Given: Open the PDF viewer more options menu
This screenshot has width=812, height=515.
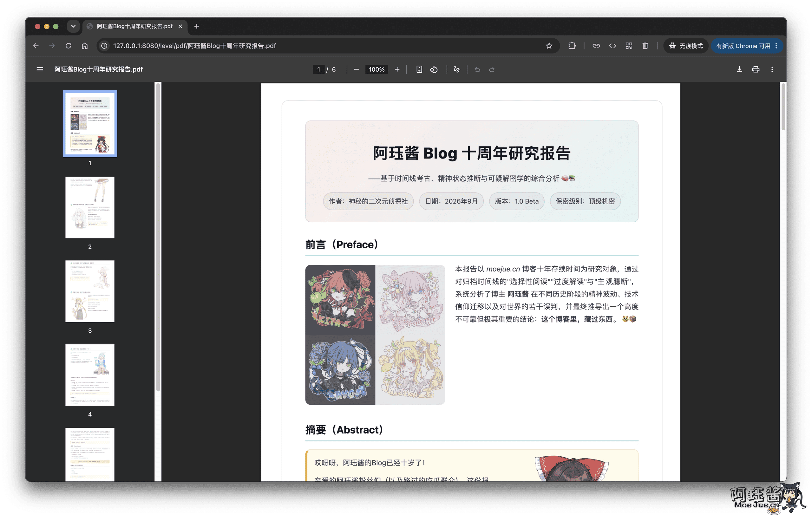Looking at the screenshot, I should (x=772, y=69).
